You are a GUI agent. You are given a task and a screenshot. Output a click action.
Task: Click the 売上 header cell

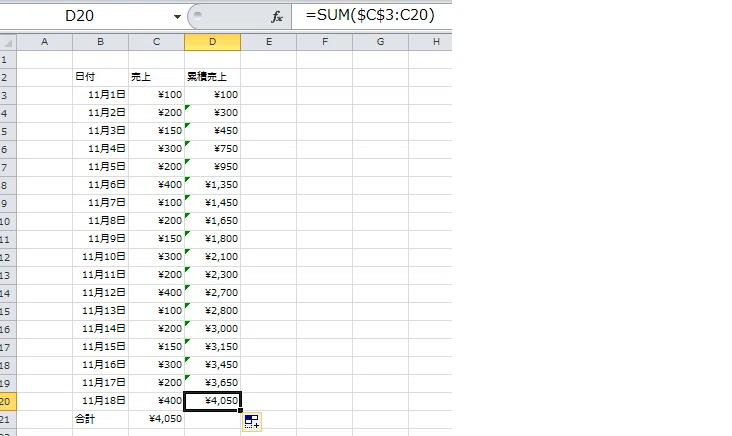(156, 77)
